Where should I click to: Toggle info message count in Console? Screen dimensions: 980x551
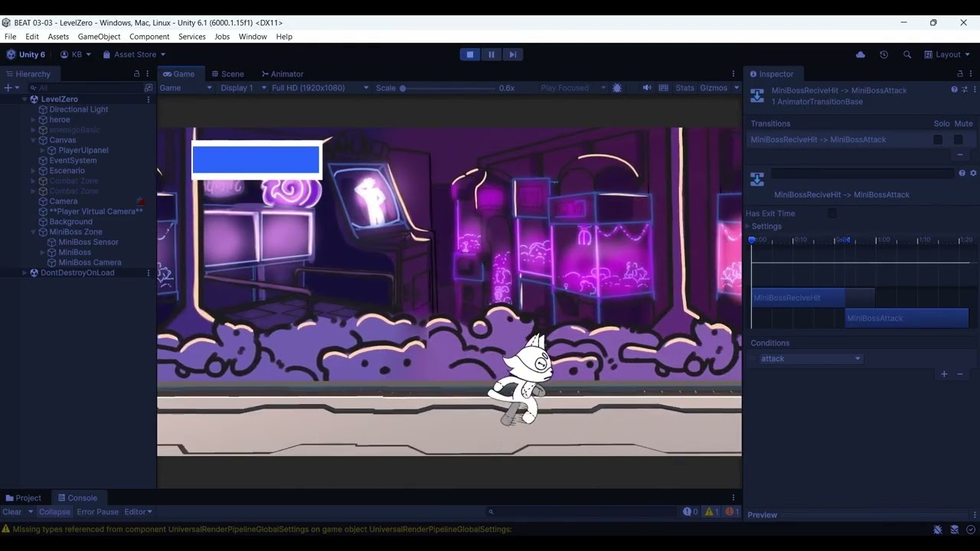coord(691,512)
